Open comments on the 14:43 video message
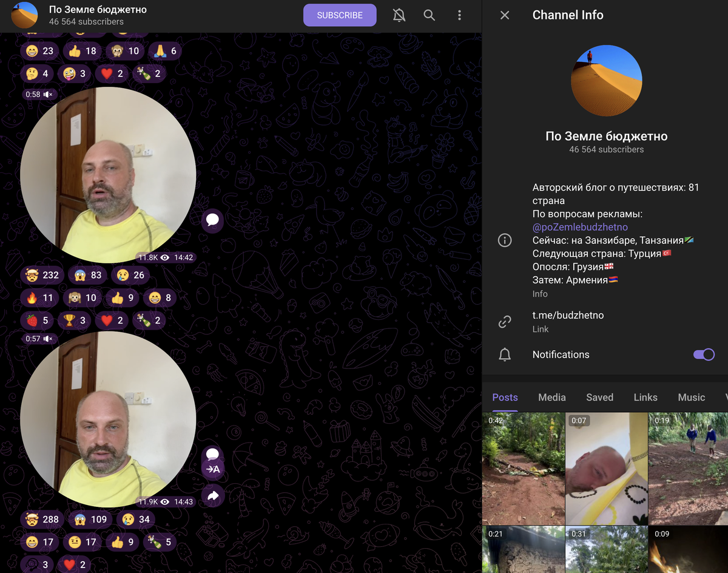728x573 pixels. [212, 453]
